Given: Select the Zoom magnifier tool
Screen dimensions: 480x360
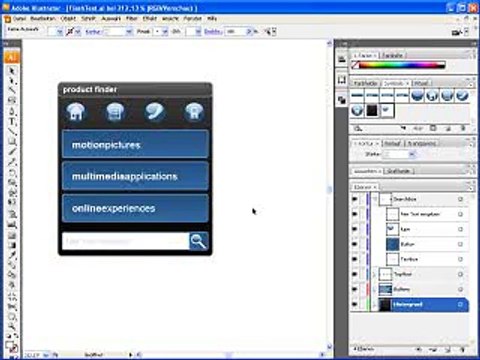Looking at the screenshot, I should pyautogui.click(x=12, y=327).
